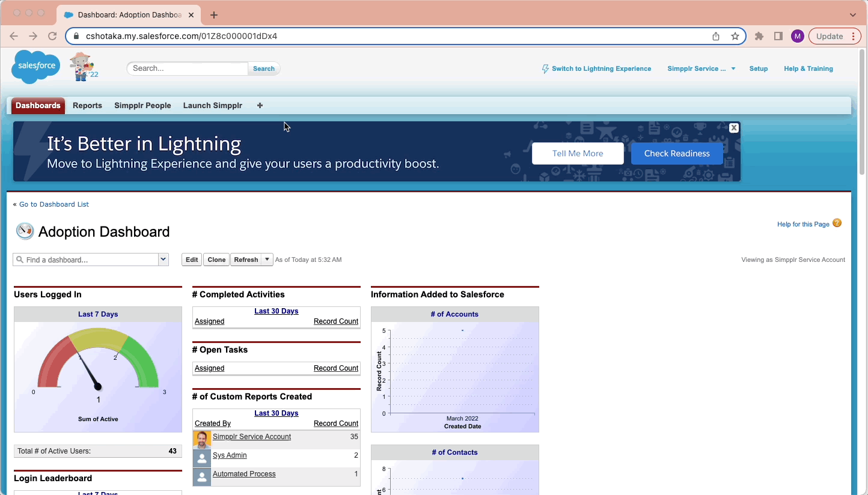This screenshot has width=868, height=495.
Task: Open Help & Training link
Action: pyautogui.click(x=808, y=68)
